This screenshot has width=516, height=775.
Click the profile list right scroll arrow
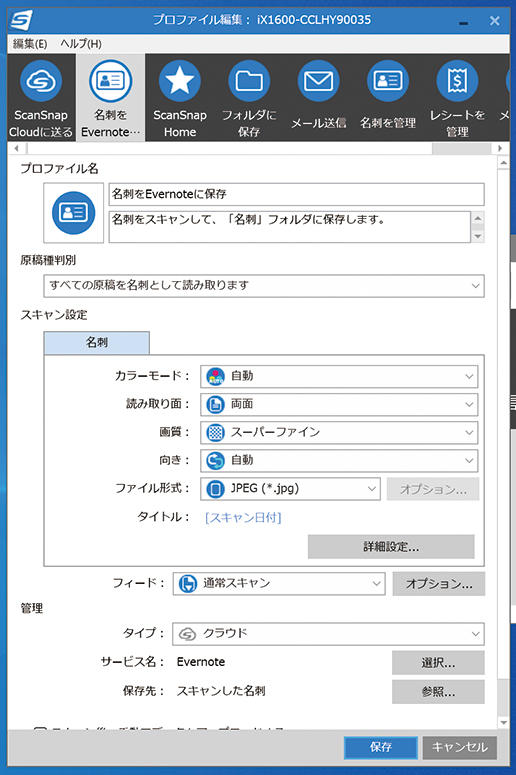pyautogui.click(x=500, y=148)
